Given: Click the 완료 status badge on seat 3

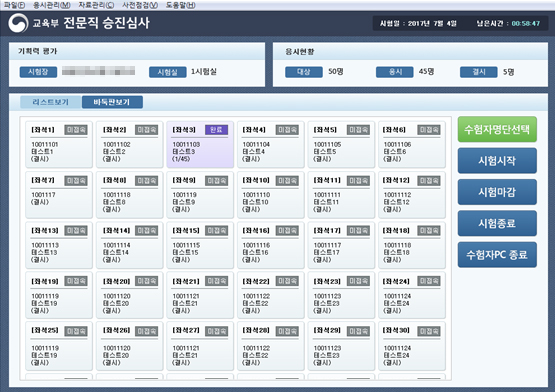Looking at the screenshot, I should (x=216, y=130).
